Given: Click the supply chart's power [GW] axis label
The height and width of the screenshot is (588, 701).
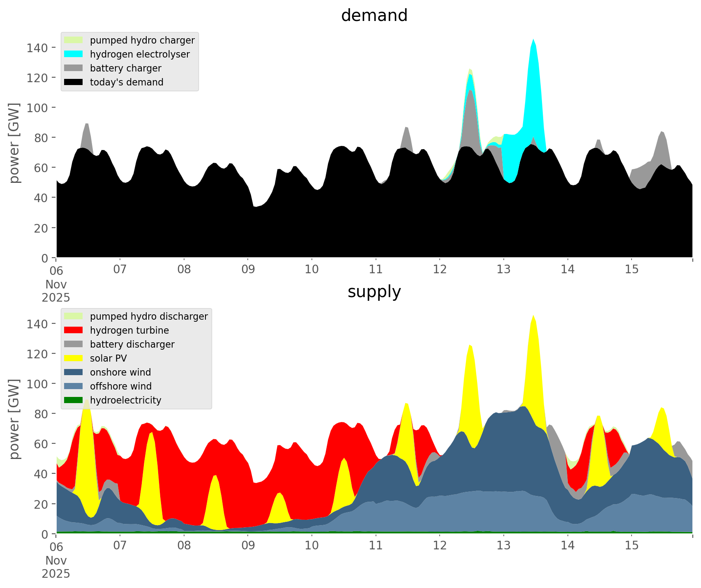Looking at the screenshot, I should click(x=14, y=419).
